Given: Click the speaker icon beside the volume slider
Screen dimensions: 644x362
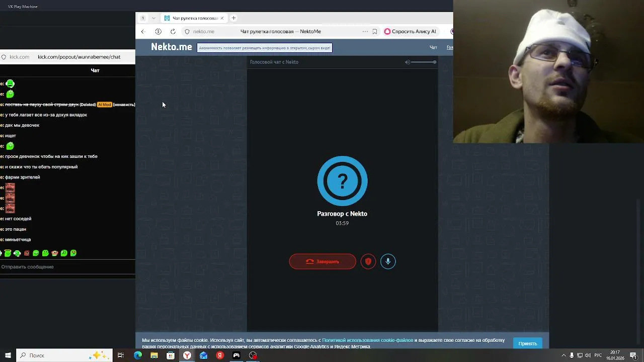Looking at the screenshot, I should tap(408, 62).
